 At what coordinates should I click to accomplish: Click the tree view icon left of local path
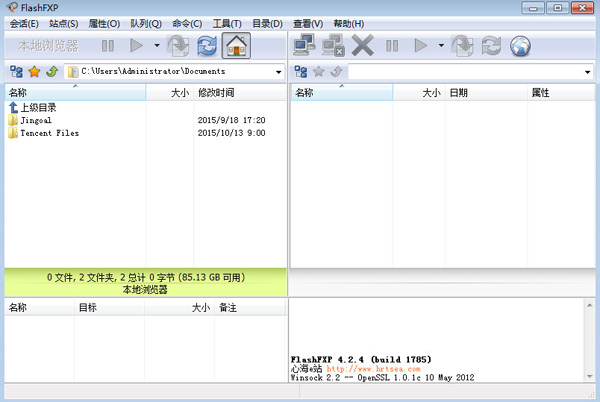[15, 71]
